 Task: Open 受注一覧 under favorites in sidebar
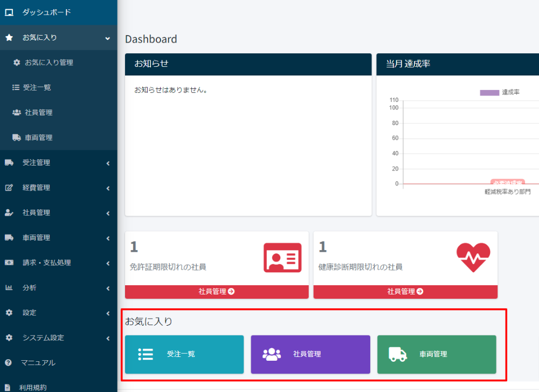click(x=37, y=87)
